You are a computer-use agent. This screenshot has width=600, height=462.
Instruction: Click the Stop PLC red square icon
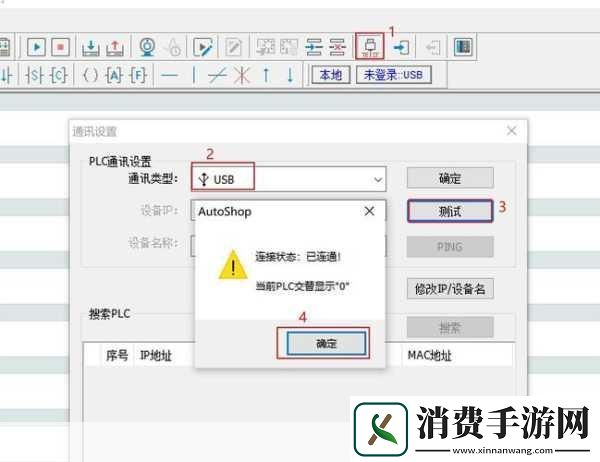point(60,47)
